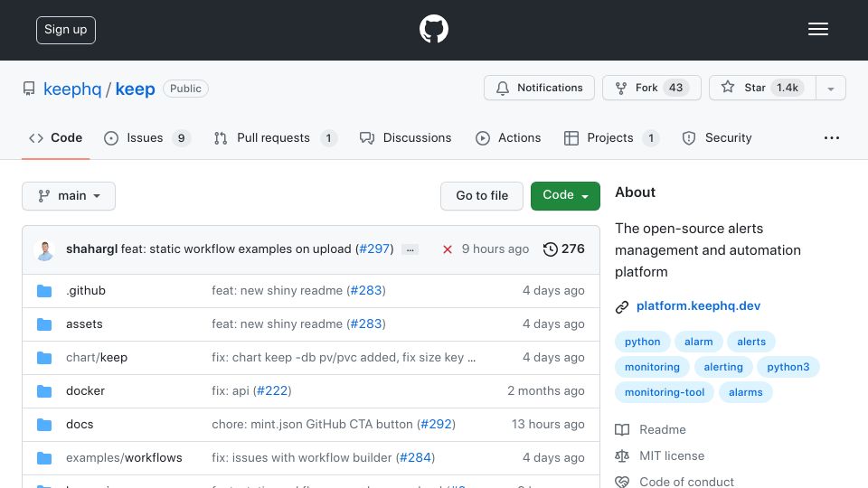The height and width of the screenshot is (488, 868).
Task: Switch to the Security tab
Action: (x=717, y=137)
